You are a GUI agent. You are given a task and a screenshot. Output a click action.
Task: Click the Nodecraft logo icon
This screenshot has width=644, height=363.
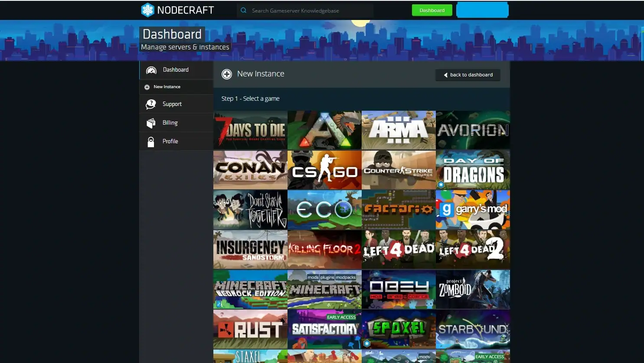[x=147, y=10]
